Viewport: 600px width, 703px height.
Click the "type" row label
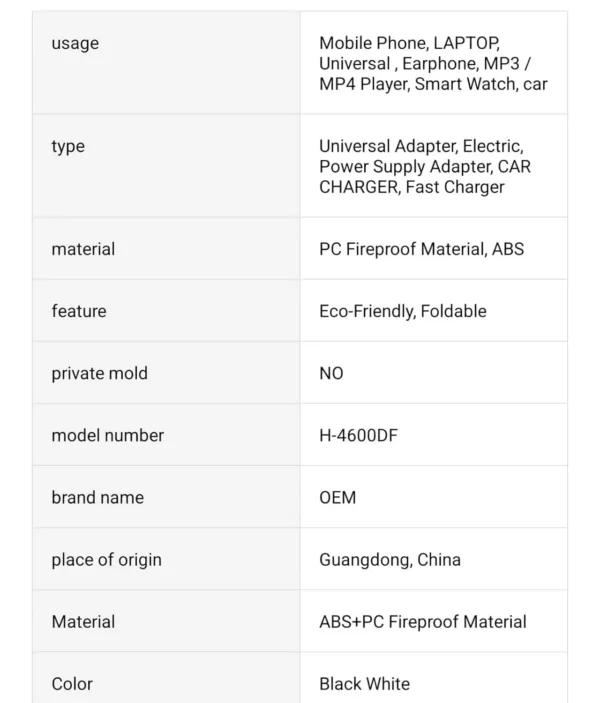point(68,146)
